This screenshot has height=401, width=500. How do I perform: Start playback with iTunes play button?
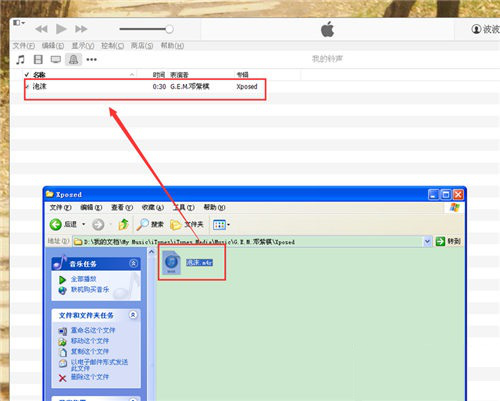(61, 29)
